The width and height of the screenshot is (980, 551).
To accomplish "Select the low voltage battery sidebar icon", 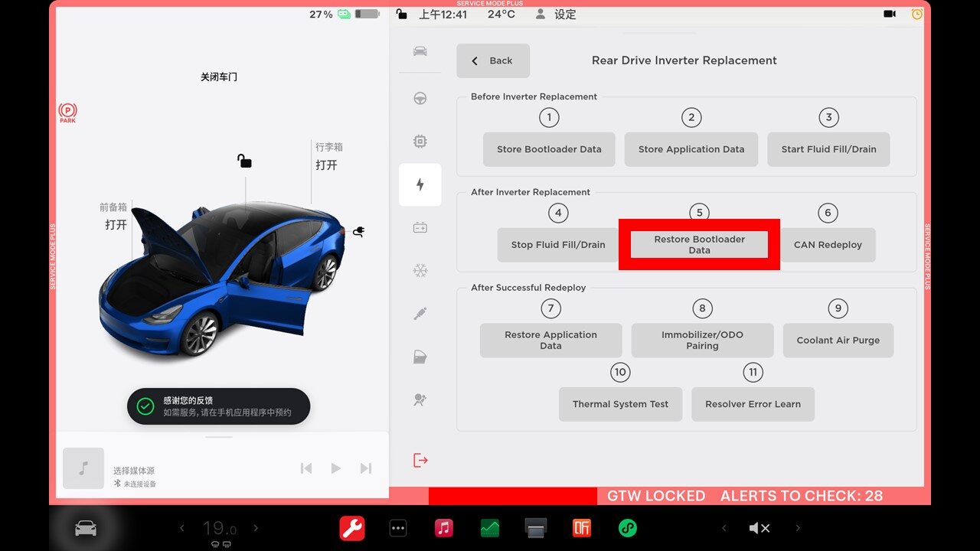I will (x=420, y=227).
